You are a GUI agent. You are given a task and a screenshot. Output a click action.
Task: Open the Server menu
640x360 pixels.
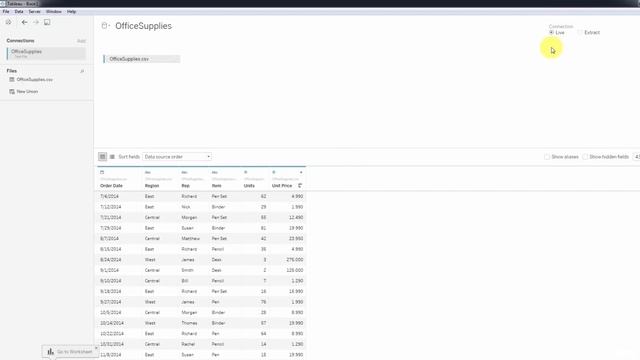click(34, 11)
